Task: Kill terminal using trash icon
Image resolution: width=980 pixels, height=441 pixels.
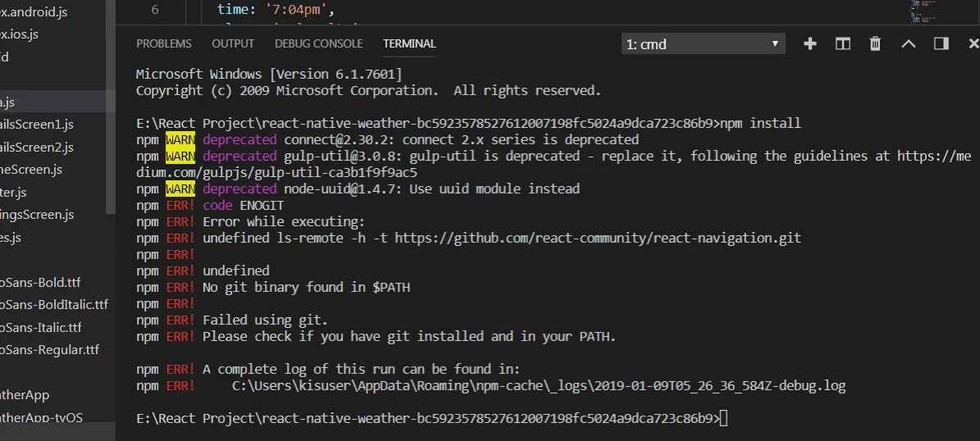Action: (875, 43)
